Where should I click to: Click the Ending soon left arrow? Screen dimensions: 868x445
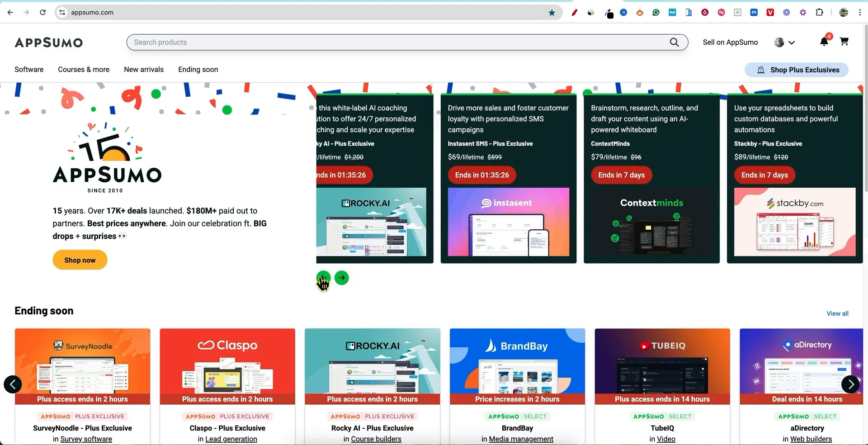pos(13,384)
